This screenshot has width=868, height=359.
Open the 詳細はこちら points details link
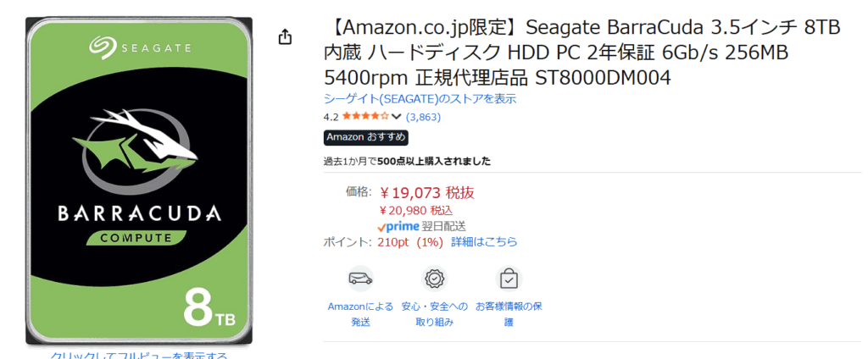[x=484, y=242]
